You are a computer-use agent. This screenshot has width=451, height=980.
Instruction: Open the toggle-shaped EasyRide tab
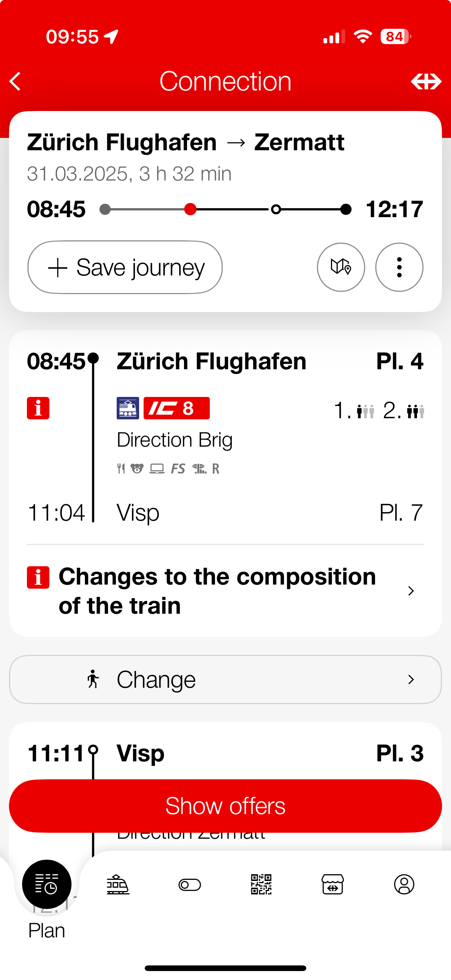[x=190, y=885]
